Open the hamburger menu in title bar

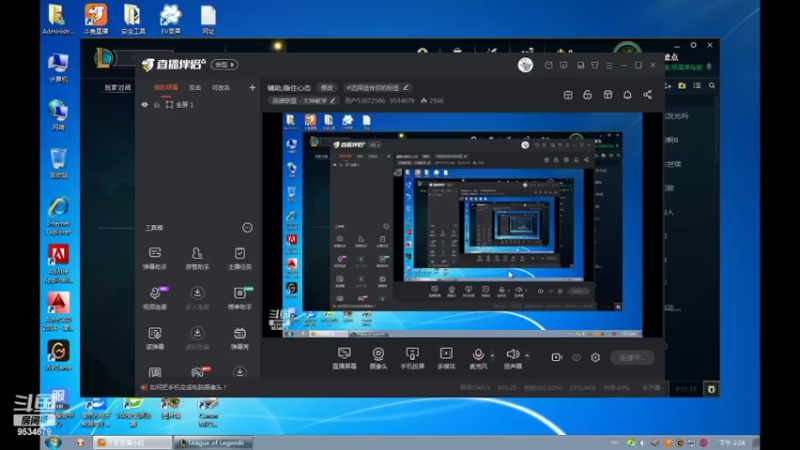609,65
